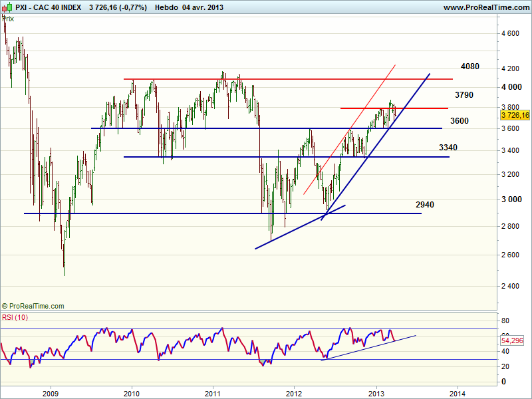532x399 pixels.
Task: Select the Hebdo timeframe label
Action: (x=166, y=7)
